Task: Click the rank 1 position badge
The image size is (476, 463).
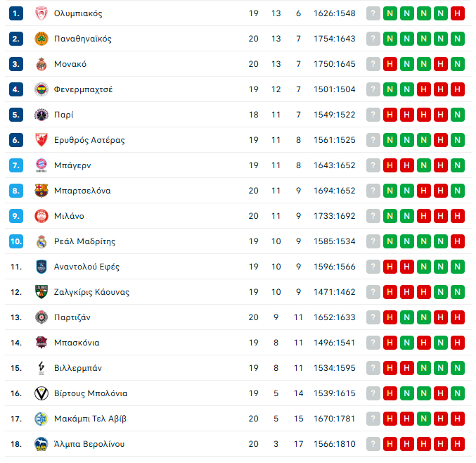Action: tap(17, 13)
